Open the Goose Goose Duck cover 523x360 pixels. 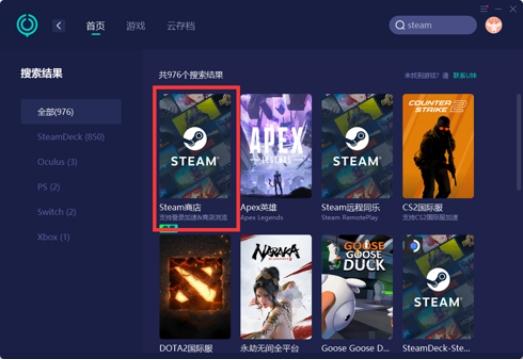point(357,287)
